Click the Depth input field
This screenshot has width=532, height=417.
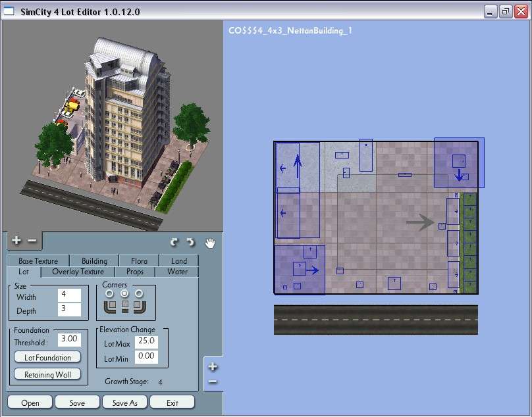click(69, 309)
